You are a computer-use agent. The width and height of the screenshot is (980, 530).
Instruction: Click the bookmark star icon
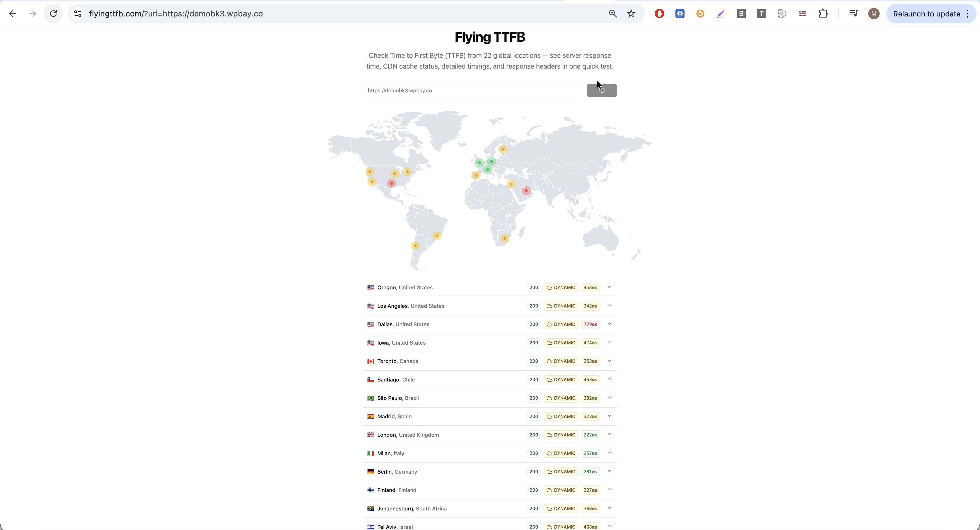631,14
